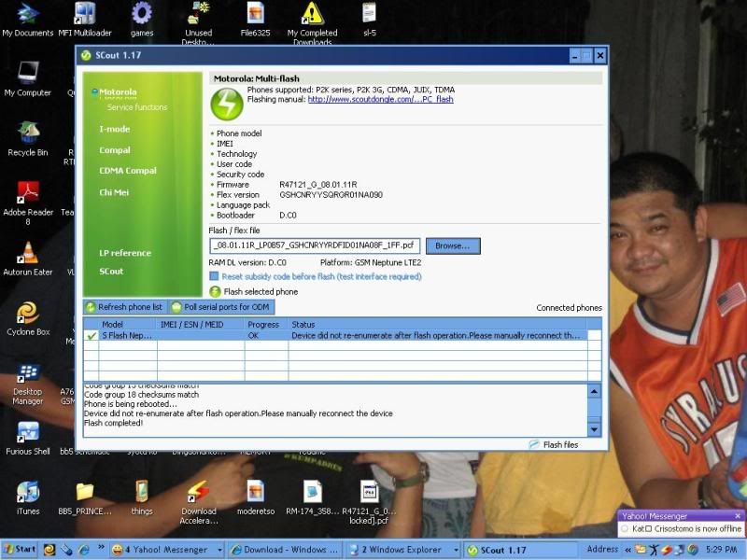Click Internet Explorer quick launch icon
Viewport: 747px width, 560px height.
click(x=84, y=550)
